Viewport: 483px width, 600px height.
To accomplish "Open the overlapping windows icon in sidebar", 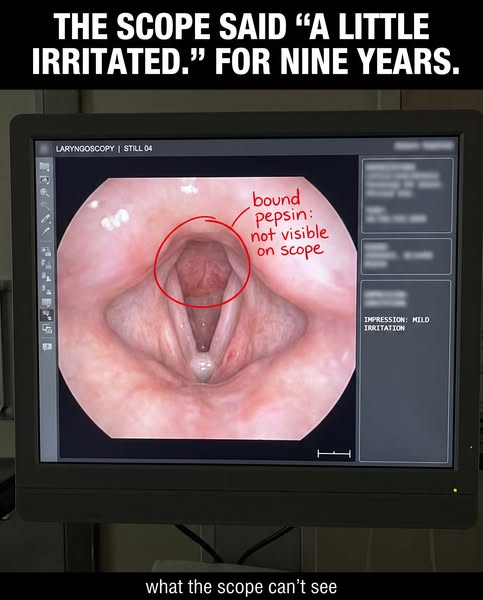I will (x=46, y=328).
